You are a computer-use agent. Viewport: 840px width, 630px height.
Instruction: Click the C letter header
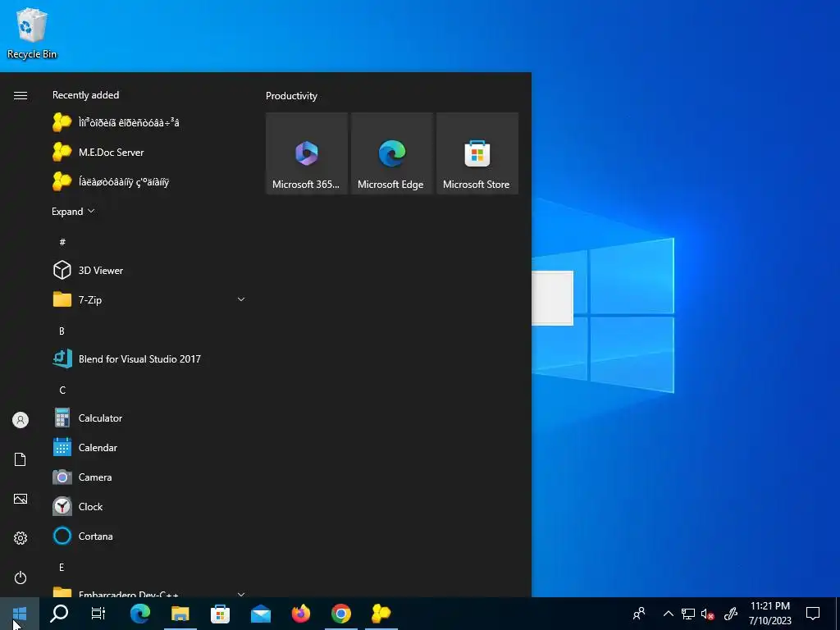[x=62, y=390]
